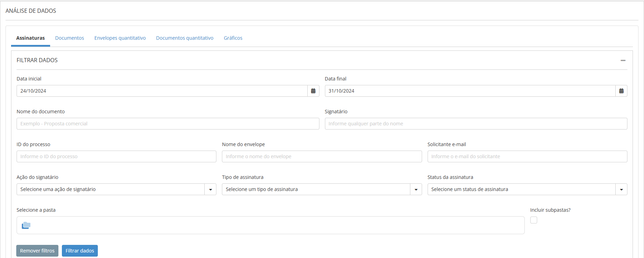
Task: Click the Signatário name input
Action: pos(476,124)
